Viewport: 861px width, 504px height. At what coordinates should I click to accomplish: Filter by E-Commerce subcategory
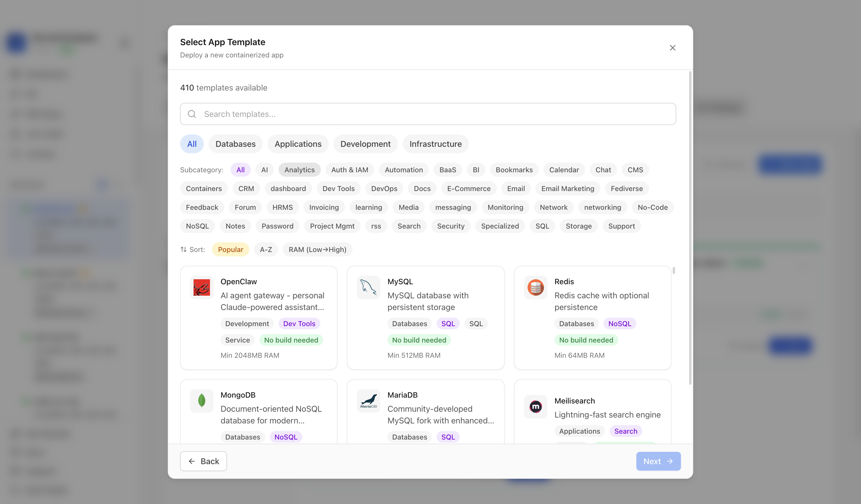click(x=469, y=188)
